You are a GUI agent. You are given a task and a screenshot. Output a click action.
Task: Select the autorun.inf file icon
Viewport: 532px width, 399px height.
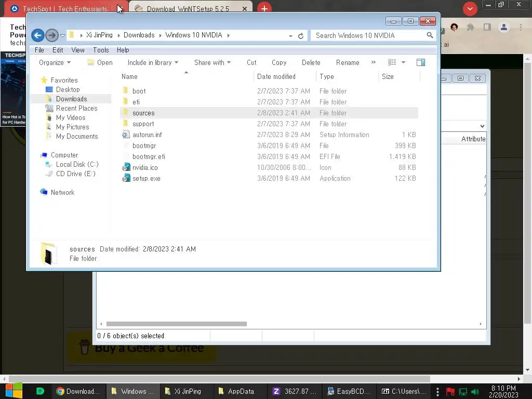tap(126, 135)
